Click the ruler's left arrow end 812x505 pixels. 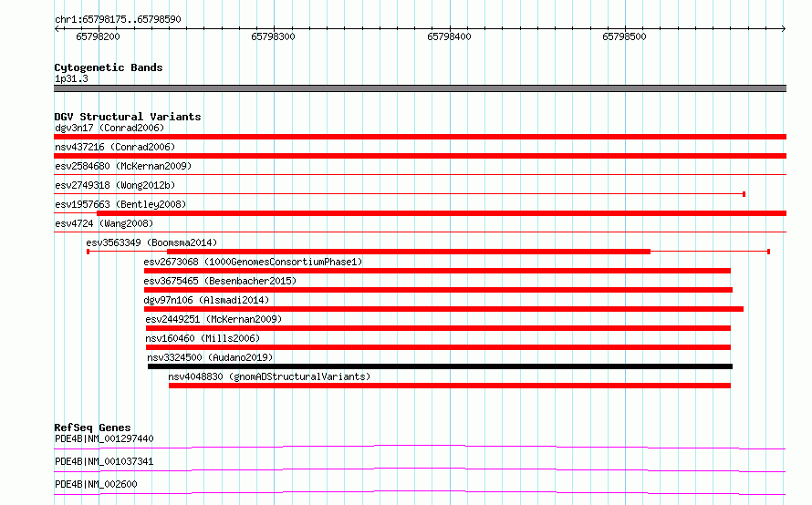pyautogui.click(x=57, y=29)
